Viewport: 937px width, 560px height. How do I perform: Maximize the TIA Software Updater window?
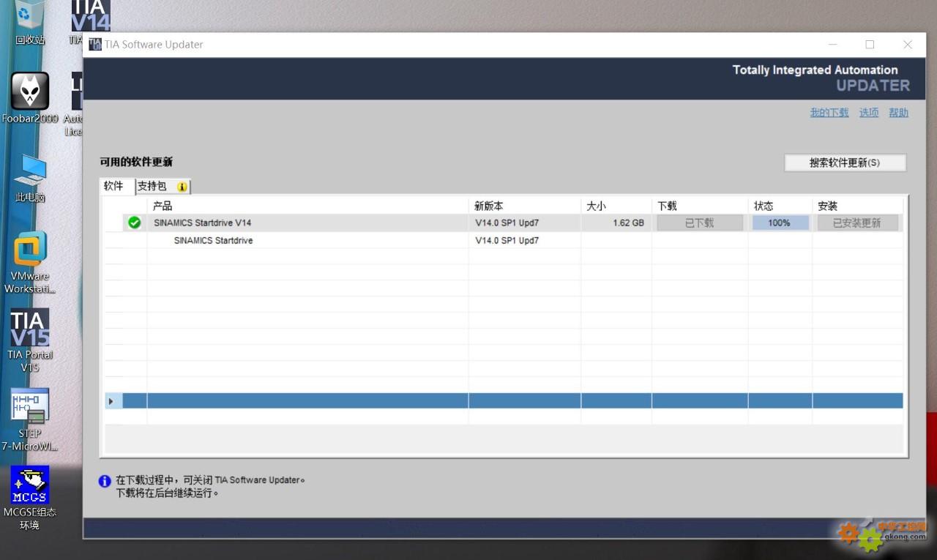[x=870, y=45]
